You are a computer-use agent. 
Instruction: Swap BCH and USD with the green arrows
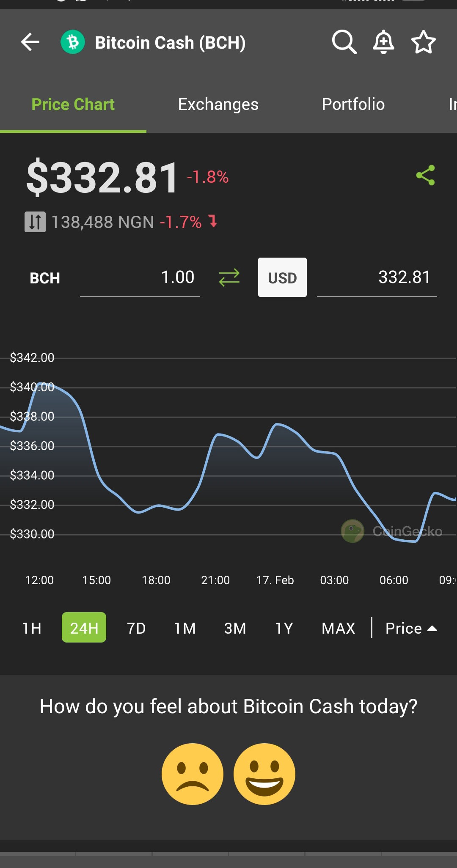[229, 277]
